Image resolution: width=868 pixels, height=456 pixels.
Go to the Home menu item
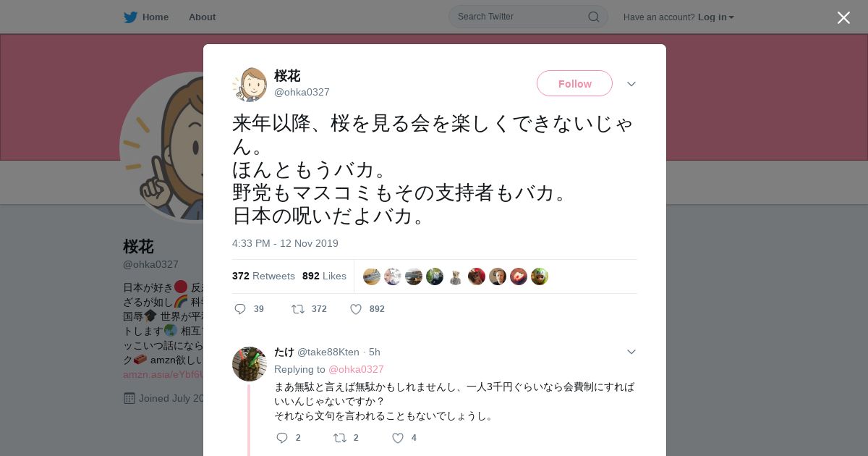155,17
